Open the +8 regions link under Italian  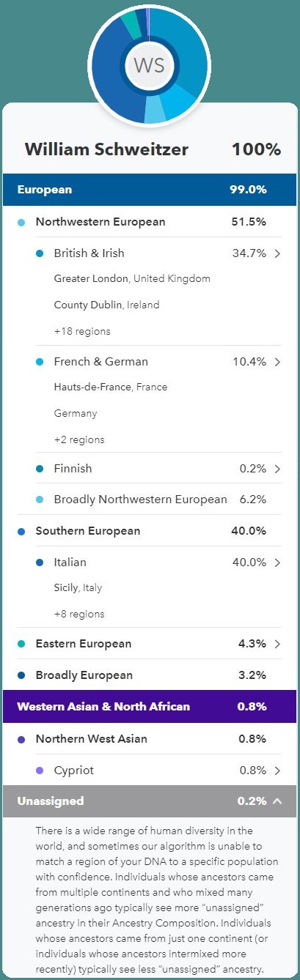[x=79, y=614]
